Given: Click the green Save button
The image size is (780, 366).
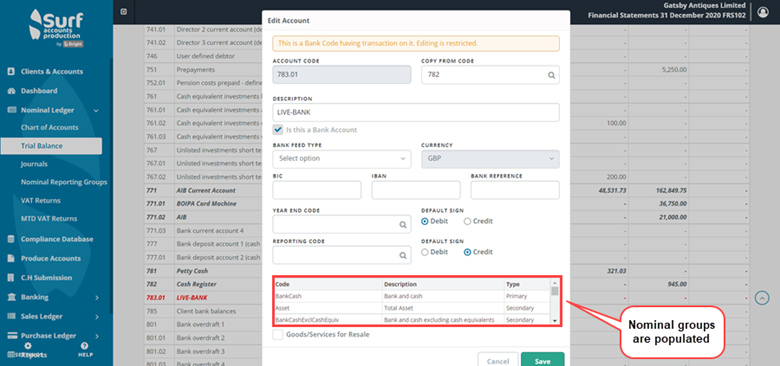Looking at the screenshot, I should (x=543, y=360).
